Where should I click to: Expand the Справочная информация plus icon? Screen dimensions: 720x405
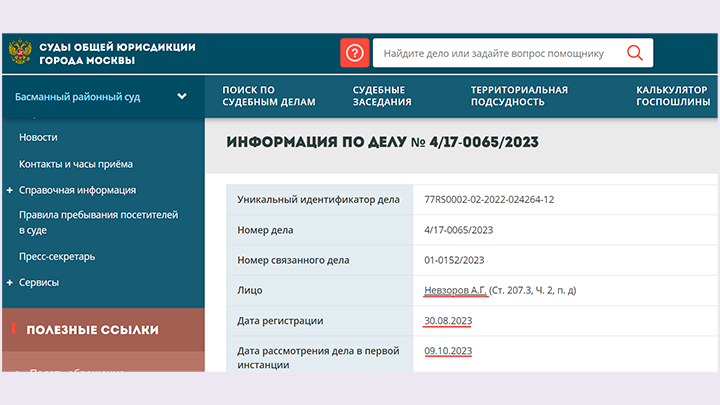[x=10, y=190]
